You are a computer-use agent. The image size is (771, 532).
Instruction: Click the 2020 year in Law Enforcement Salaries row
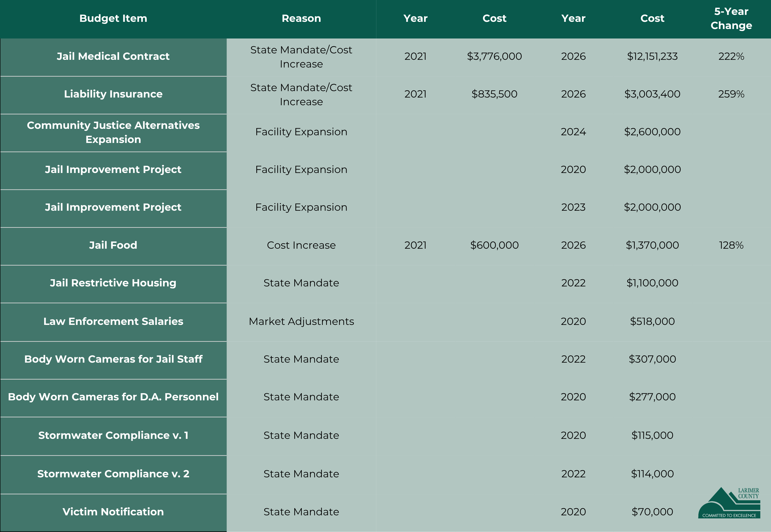573,321
